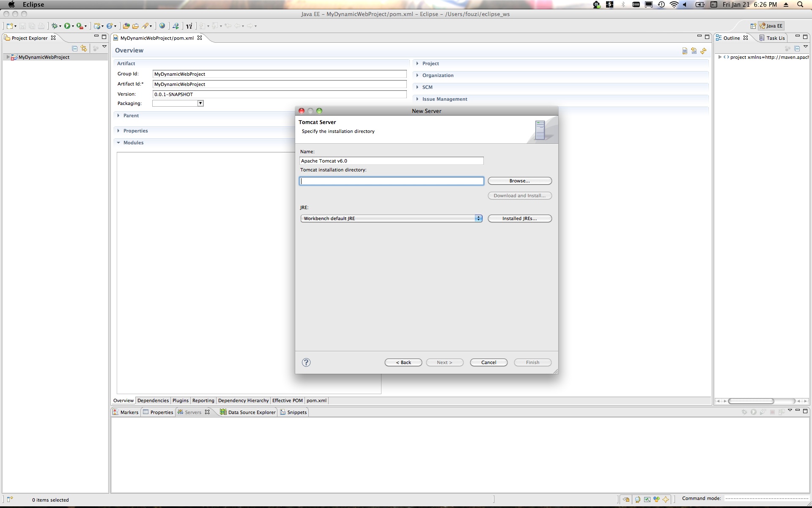The width and height of the screenshot is (812, 508).
Task: Switch to the Dependencies tab
Action: [153, 400]
